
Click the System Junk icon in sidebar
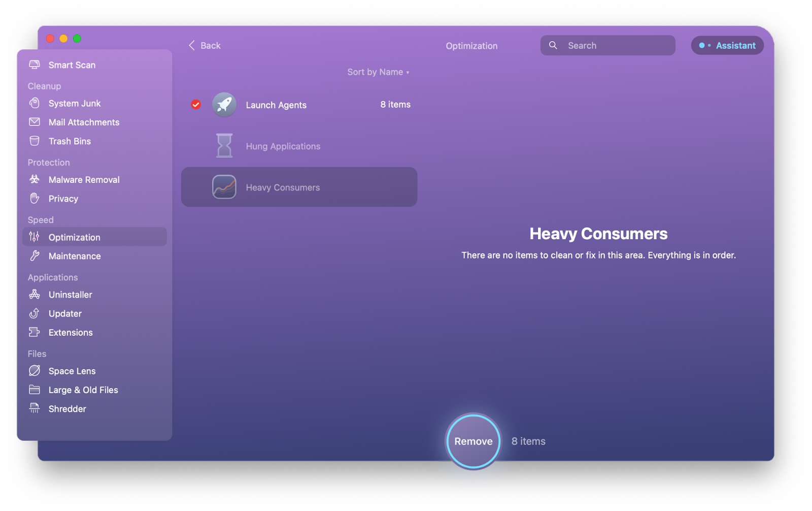click(35, 103)
